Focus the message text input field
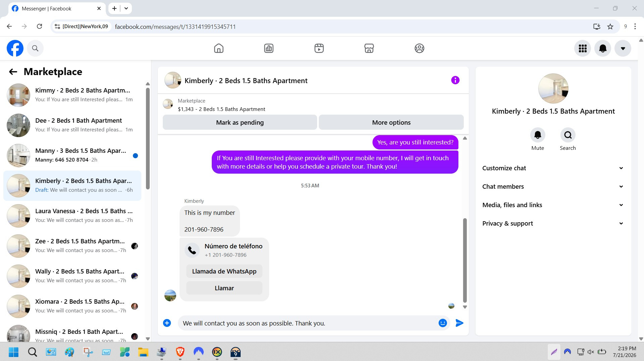Viewport: 644px width, 361px height. (309, 323)
